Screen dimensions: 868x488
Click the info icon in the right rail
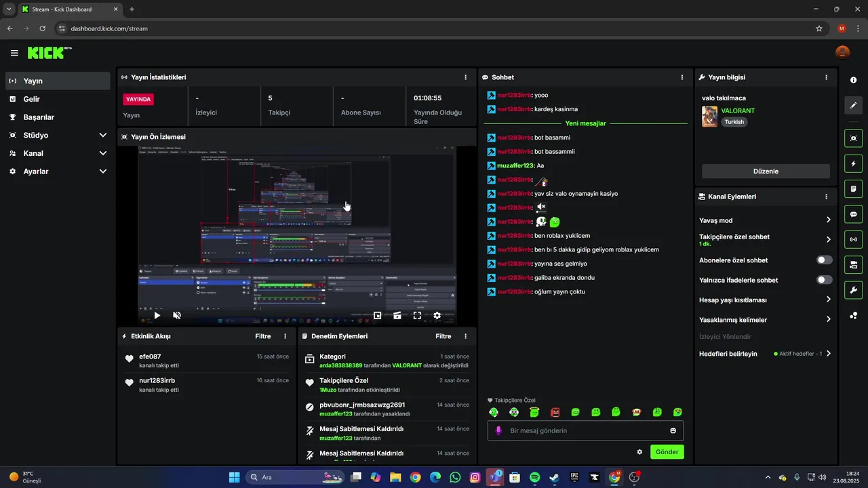tap(853, 80)
